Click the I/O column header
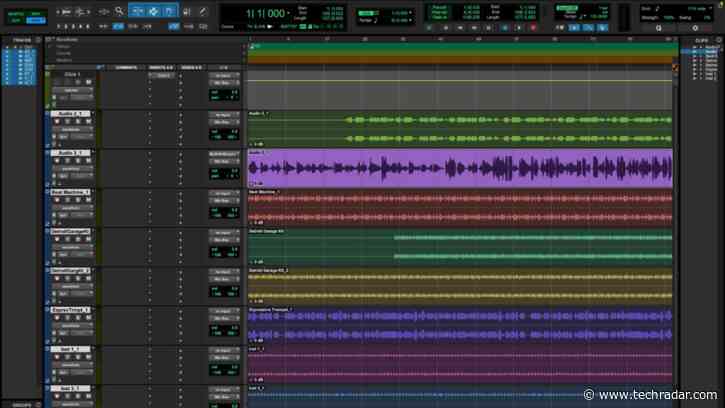The height and width of the screenshot is (408, 725). [224, 68]
